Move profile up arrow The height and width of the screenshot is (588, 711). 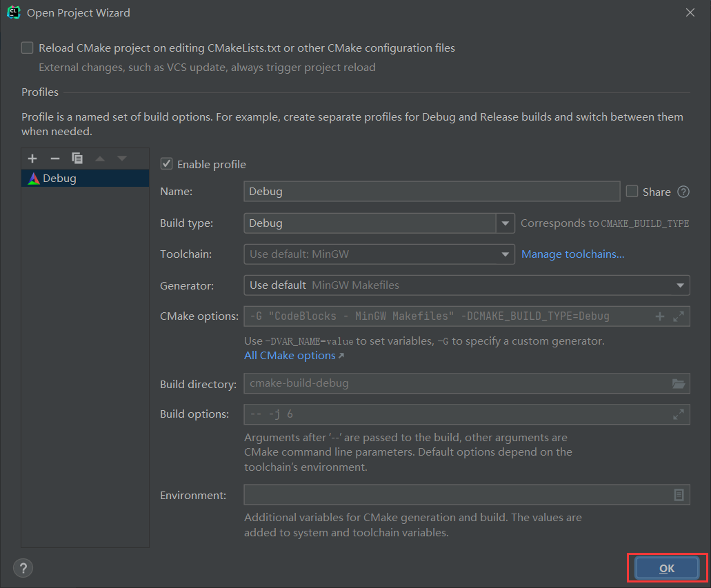100,159
